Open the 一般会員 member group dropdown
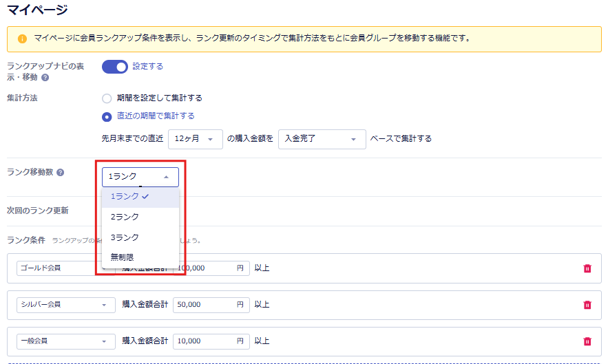 click(x=65, y=341)
